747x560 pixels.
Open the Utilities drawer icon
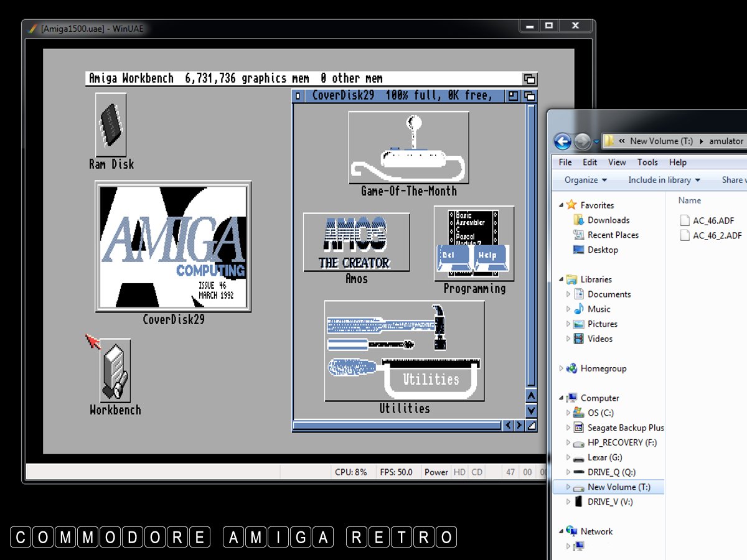(404, 351)
